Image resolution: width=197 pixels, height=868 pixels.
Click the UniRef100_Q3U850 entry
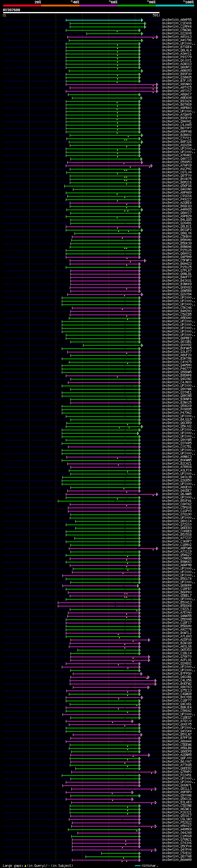pos(177,481)
